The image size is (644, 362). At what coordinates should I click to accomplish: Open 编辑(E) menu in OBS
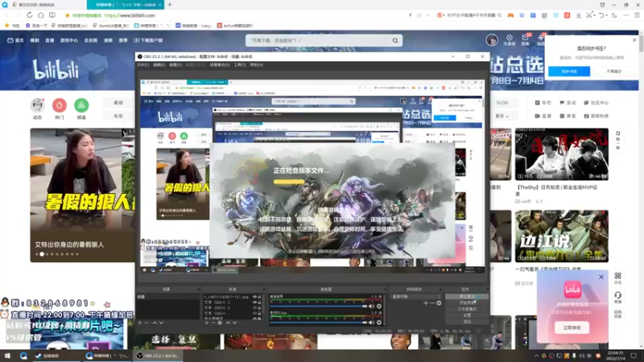pos(159,65)
